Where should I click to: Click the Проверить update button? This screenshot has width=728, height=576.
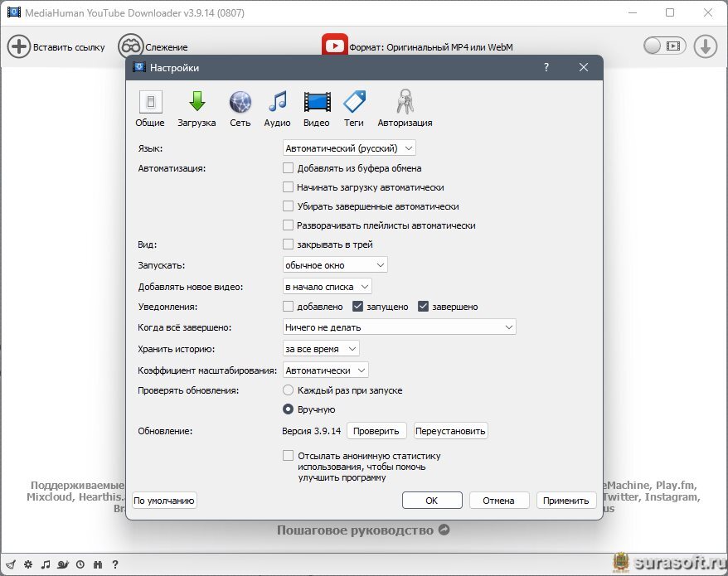pos(376,431)
